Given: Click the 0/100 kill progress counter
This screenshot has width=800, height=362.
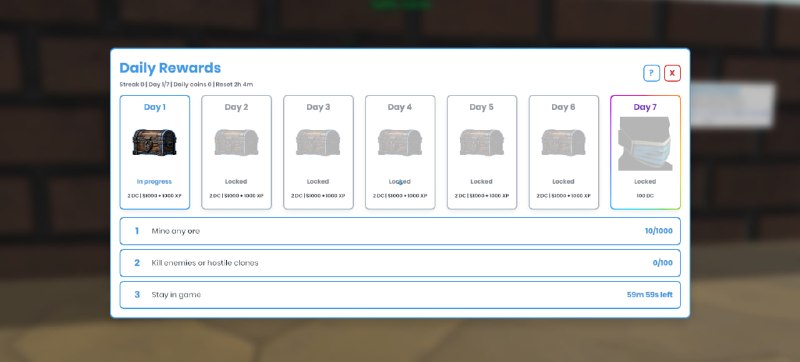Looking at the screenshot, I should tap(663, 263).
